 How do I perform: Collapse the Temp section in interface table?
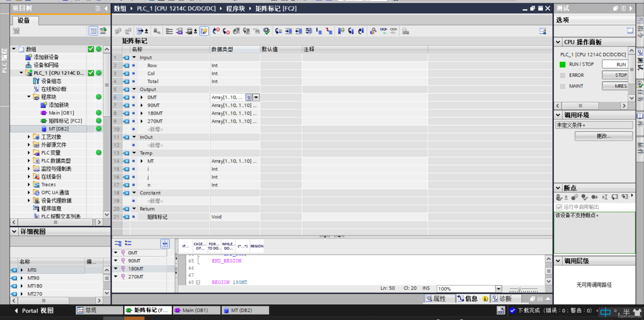click(134, 153)
